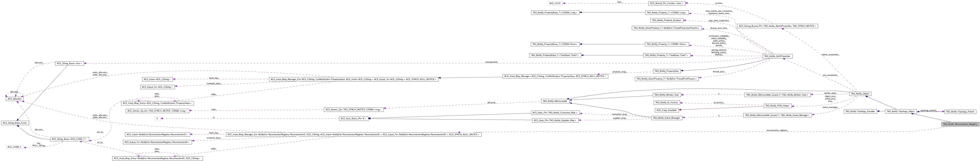Open the ACE_String_Base_Const node

(15, 123)
